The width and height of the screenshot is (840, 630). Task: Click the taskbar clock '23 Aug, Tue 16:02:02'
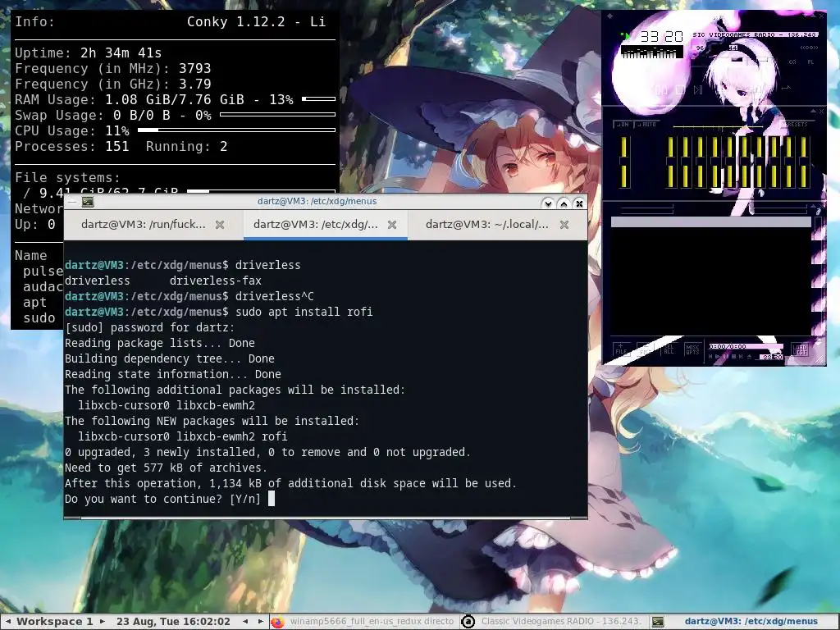(x=173, y=622)
